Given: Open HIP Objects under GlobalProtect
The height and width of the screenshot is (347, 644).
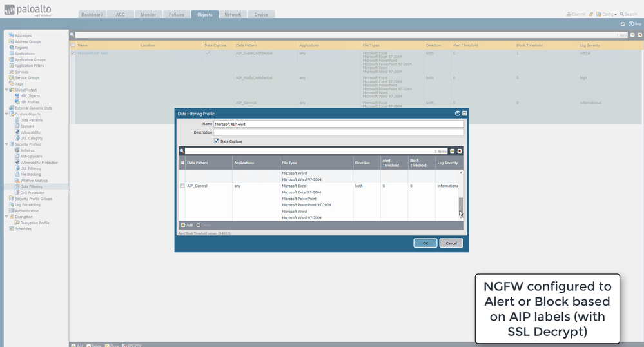Looking at the screenshot, I should (30, 96).
